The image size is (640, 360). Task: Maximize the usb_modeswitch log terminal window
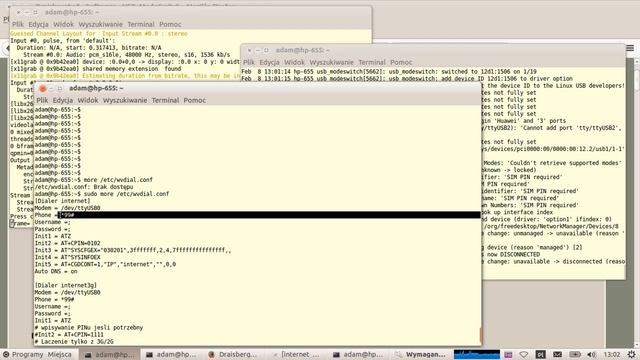click(266, 50)
